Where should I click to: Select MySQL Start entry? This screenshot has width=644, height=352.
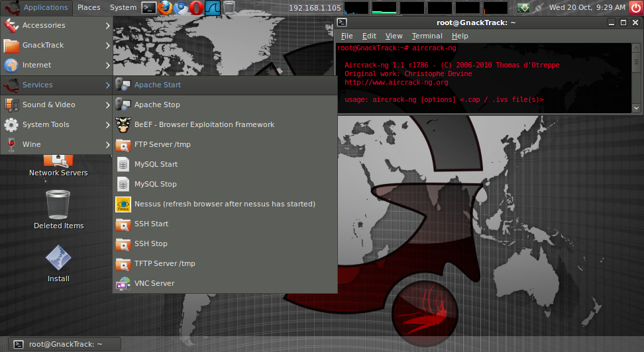tap(225, 164)
